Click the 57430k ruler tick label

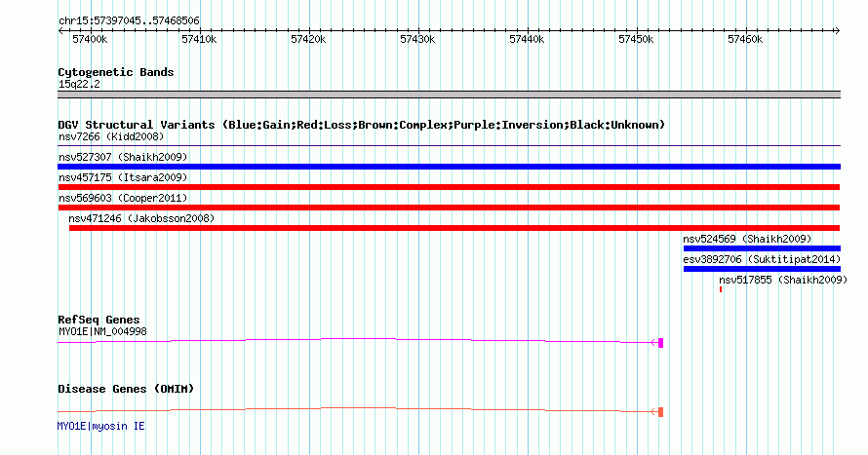click(x=417, y=39)
